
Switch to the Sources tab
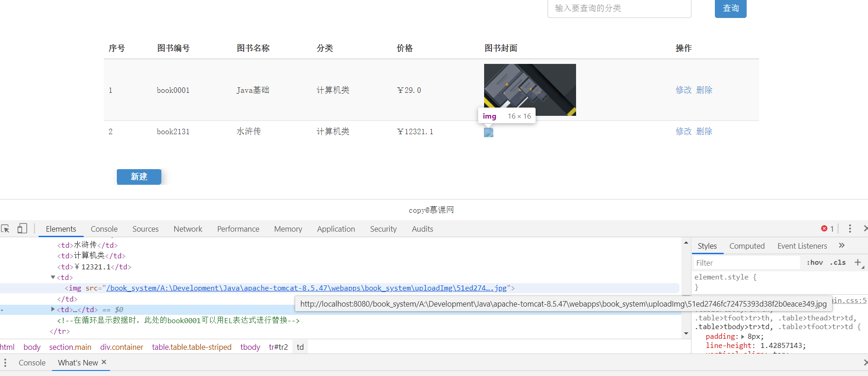pos(145,229)
